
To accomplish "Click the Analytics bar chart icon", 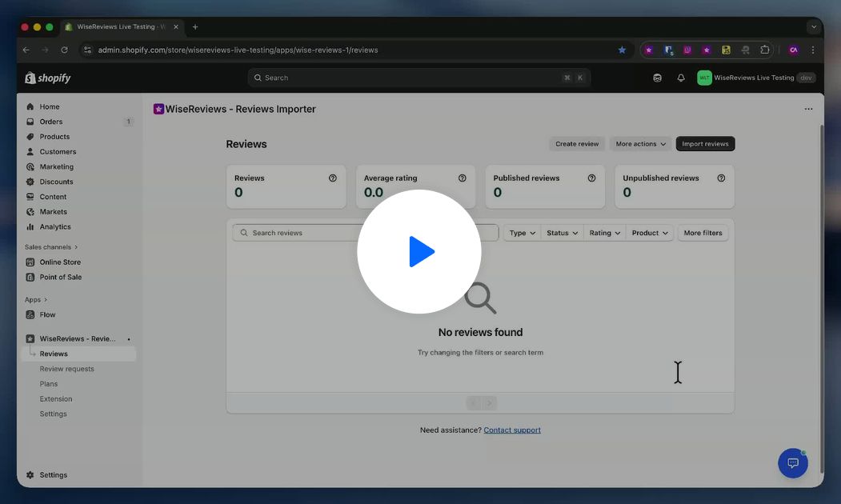I will pos(30,227).
